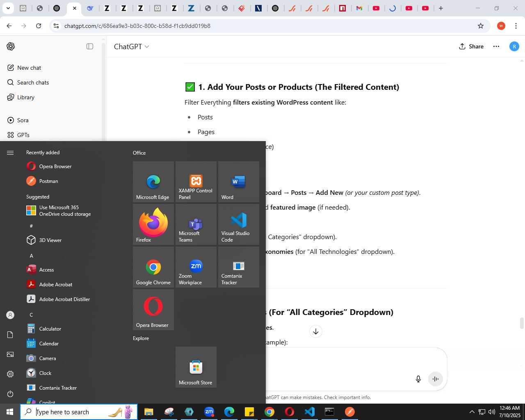Open Microsoft Teams tile

[196, 224]
